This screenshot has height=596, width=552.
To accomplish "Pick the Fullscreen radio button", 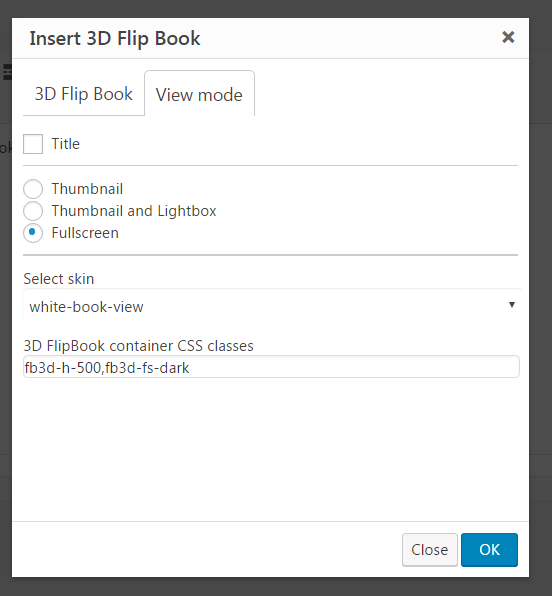I will (x=33, y=233).
